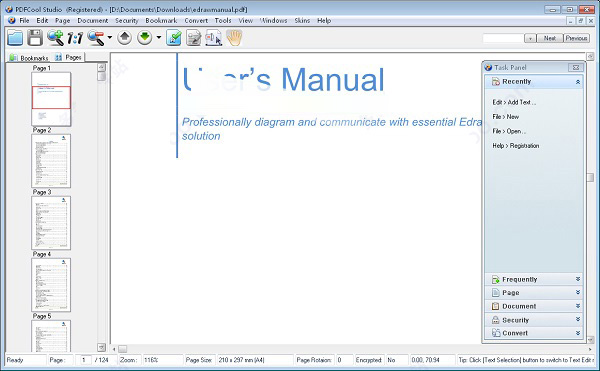Click the PDFCool app icon in menu bar
The width and height of the screenshot is (600, 371).
click(11, 20)
